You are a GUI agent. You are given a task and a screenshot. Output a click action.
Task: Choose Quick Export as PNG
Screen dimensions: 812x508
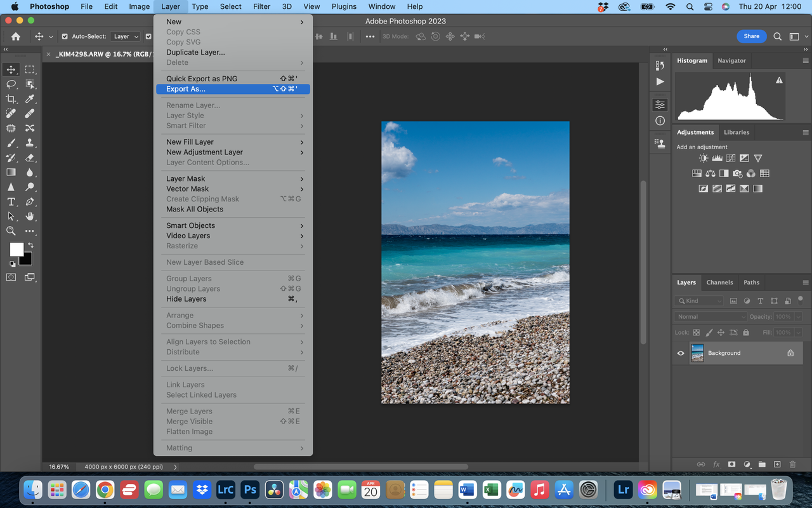point(233,79)
